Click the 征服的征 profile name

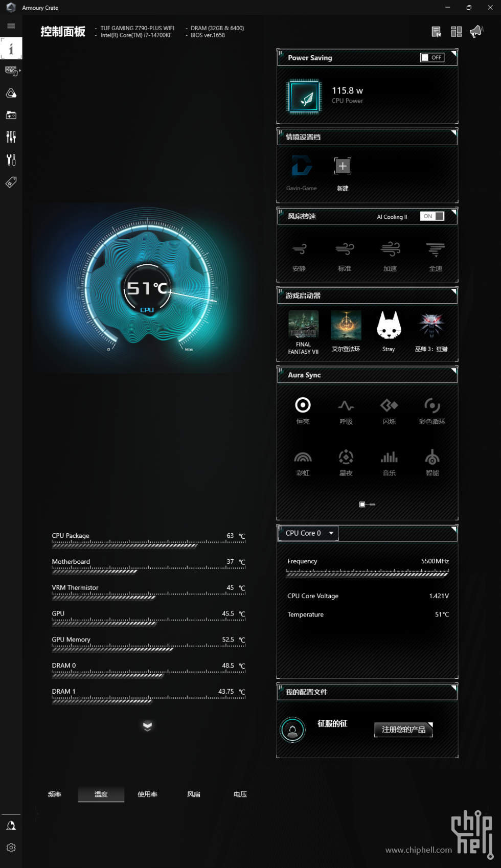pos(332,723)
